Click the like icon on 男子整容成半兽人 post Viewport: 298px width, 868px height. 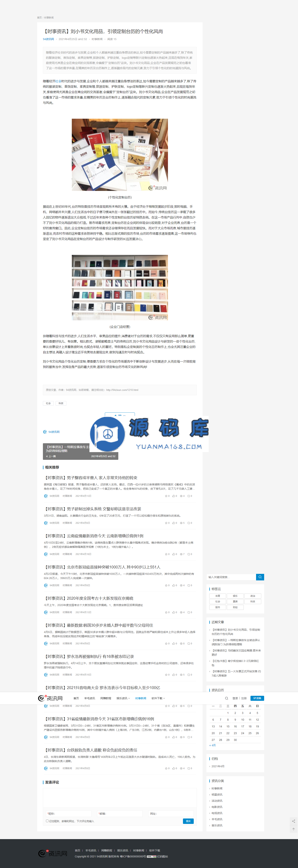(174, 496)
